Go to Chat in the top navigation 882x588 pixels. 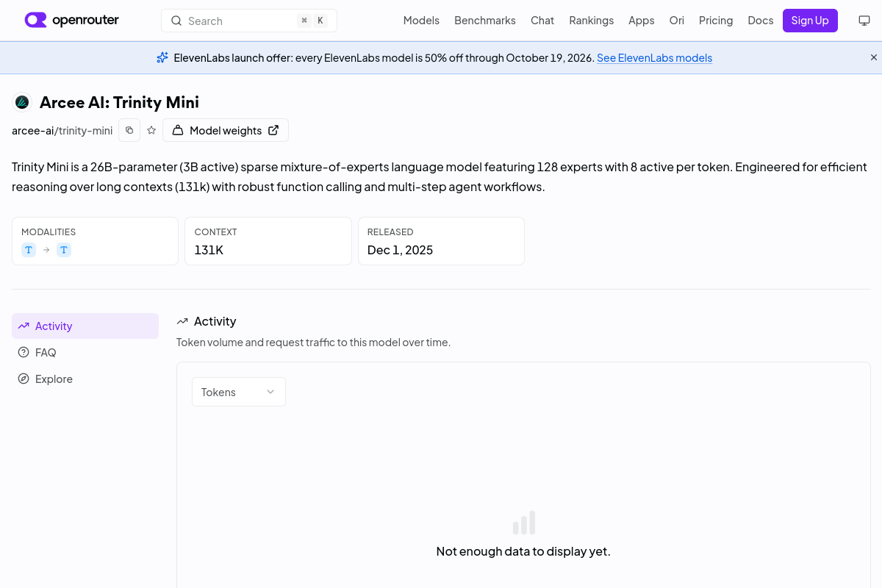(542, 21)
